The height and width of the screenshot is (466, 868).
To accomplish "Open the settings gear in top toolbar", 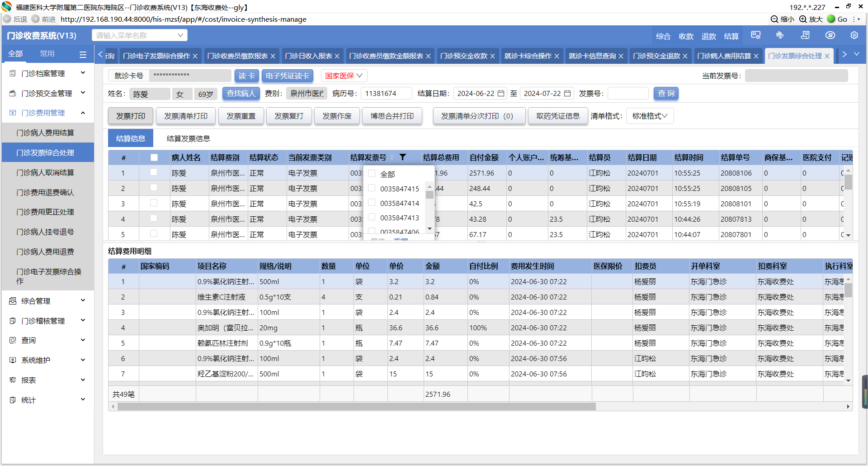I will pyautogui.click(x=854, y=35).
